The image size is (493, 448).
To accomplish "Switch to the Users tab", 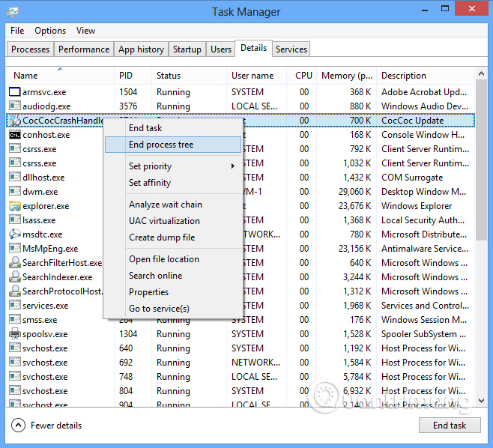I will tap(221, 49).
